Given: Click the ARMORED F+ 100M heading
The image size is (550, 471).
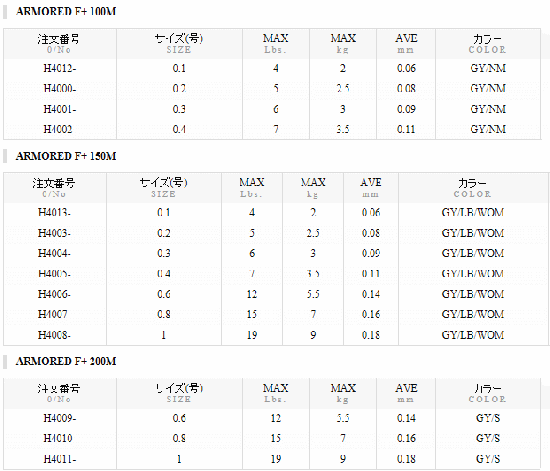Looking at the screenshot, I should click(66, 11).
